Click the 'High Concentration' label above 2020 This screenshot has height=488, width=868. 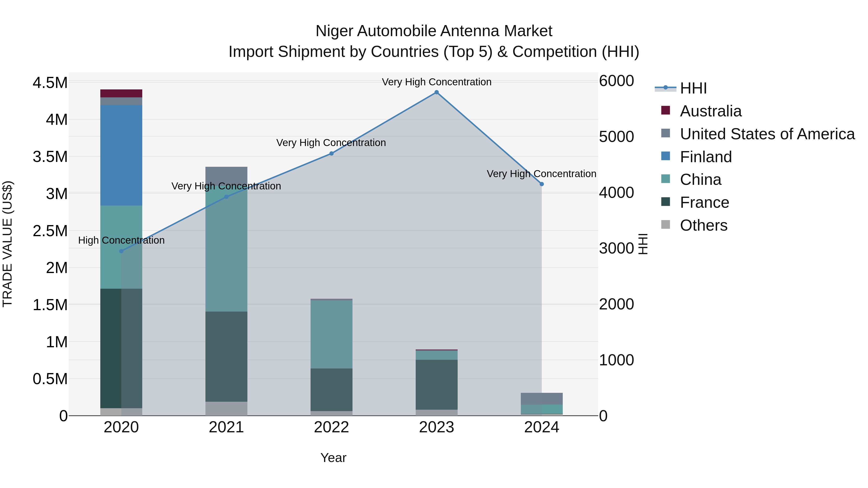(x=121, y=241)
